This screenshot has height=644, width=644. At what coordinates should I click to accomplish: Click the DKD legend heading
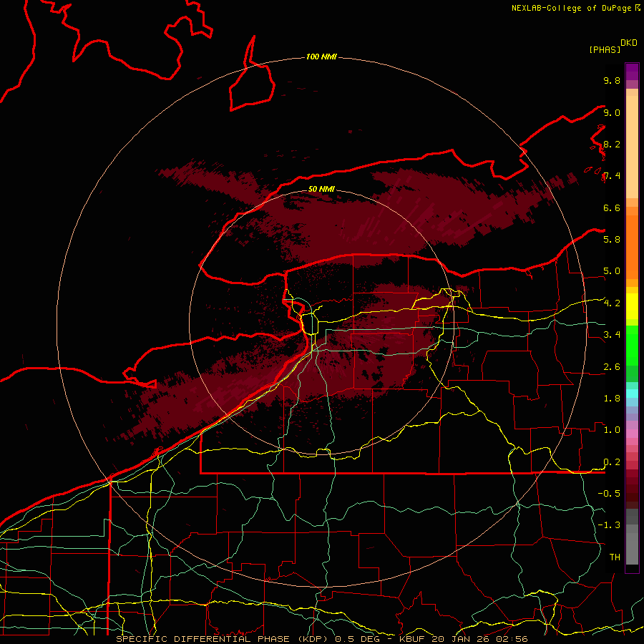(x=628, y=43)
